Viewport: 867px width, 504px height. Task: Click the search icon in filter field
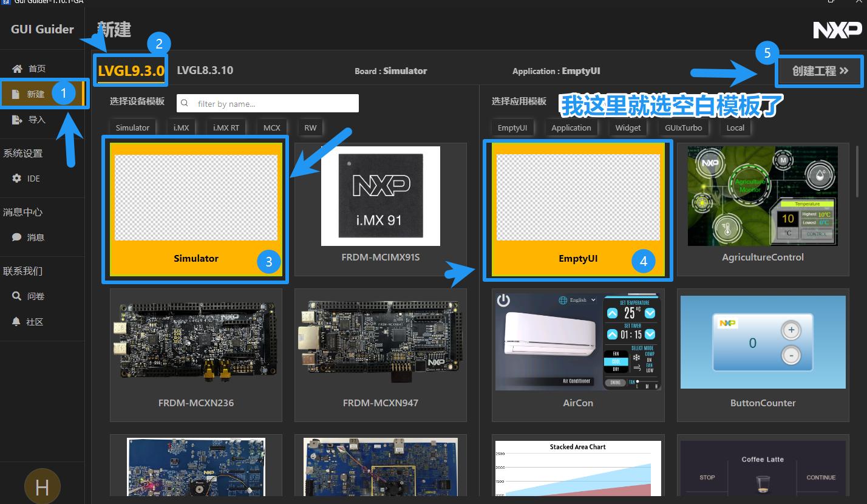tap(185, 103)
